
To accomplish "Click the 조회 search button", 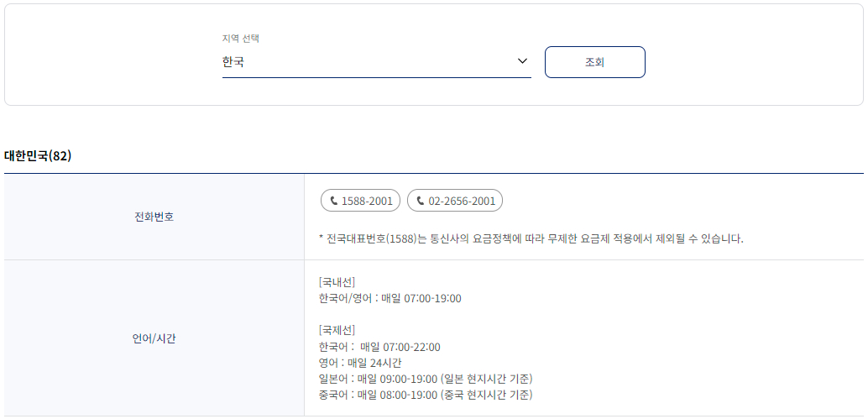I will pos(594,62).
